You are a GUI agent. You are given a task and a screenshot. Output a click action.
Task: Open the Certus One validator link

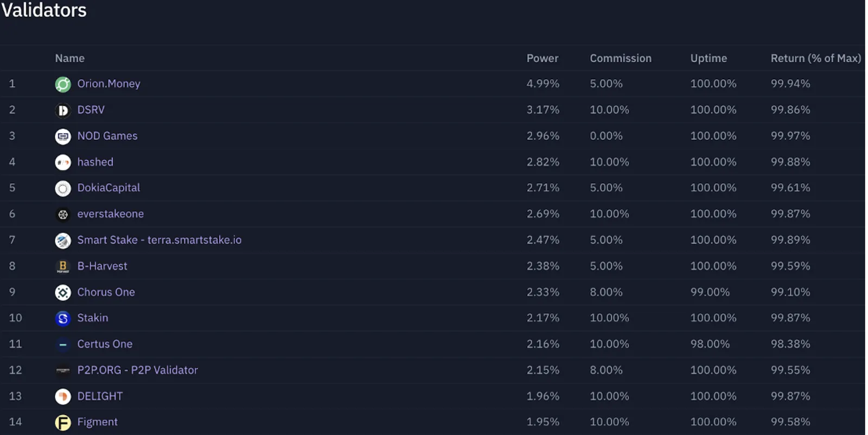[105, 344]
